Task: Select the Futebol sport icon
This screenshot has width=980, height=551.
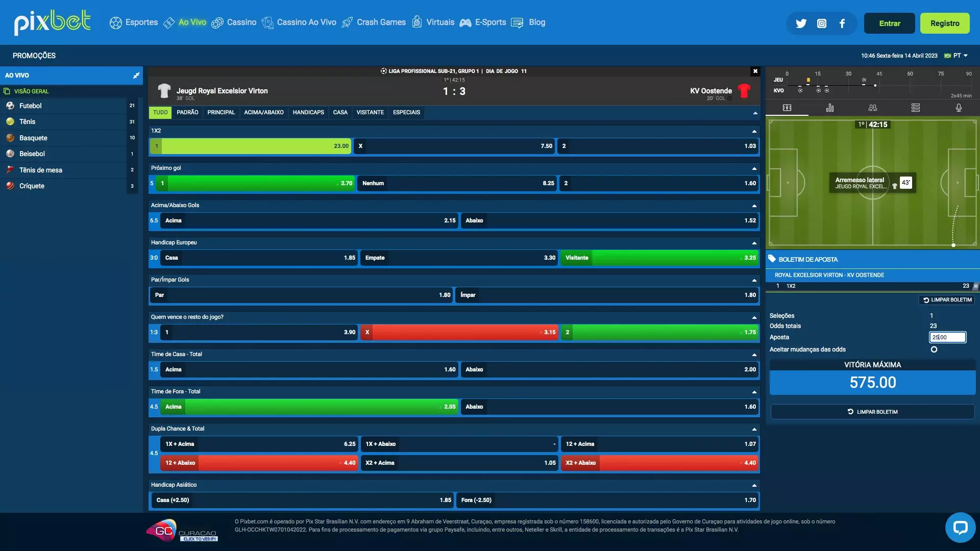Action: tap(10, 106)
